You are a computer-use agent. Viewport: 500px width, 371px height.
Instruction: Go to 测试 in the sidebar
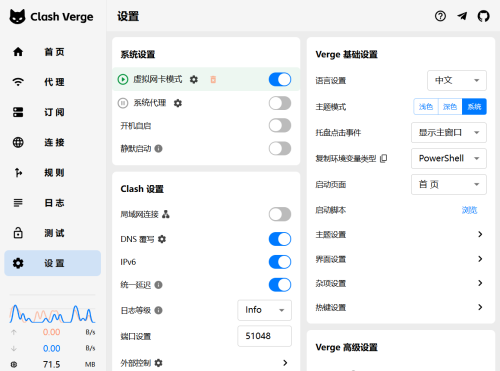(53, 233)
